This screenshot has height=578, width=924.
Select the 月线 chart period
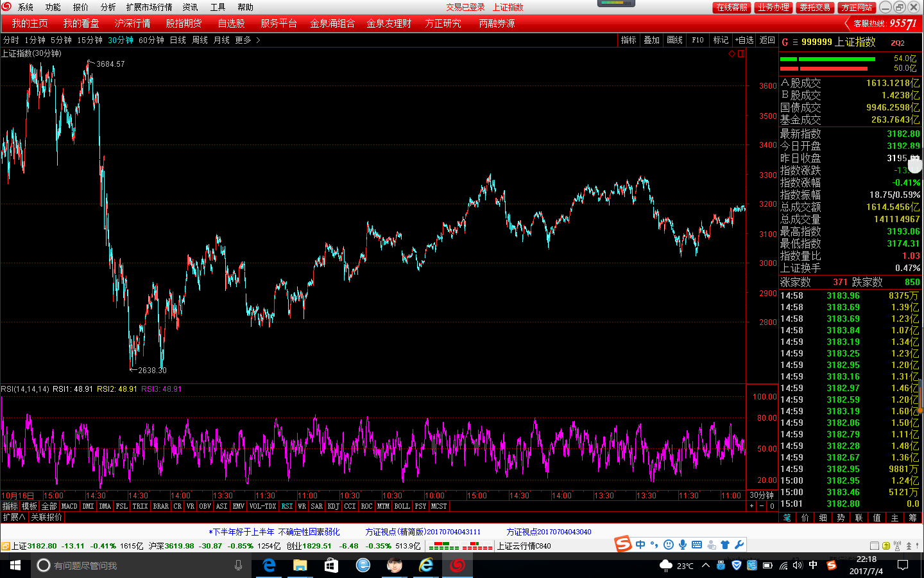221,40
